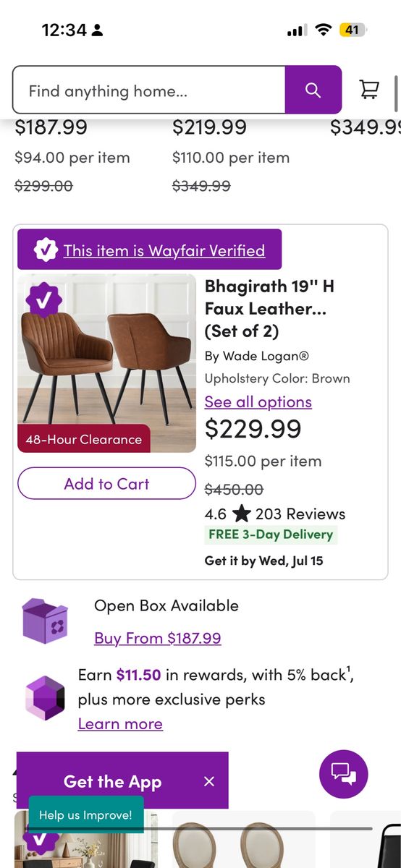Image resolution: width=401 pixels, height=868 pixels.
Task: Open the Bhagirath 19" H Faux Leather title
Action: point(270,309)
